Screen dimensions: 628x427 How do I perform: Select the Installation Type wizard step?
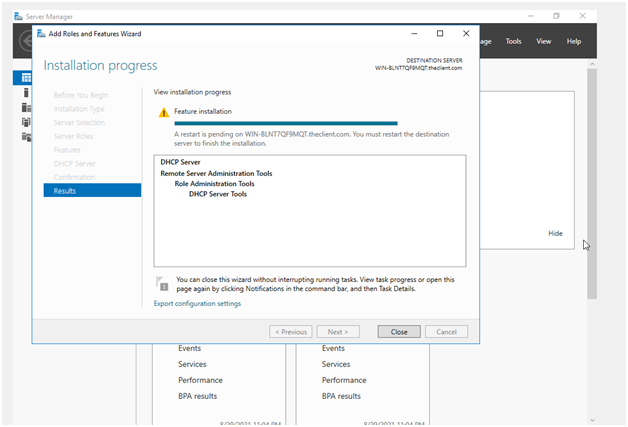(79, 109)
